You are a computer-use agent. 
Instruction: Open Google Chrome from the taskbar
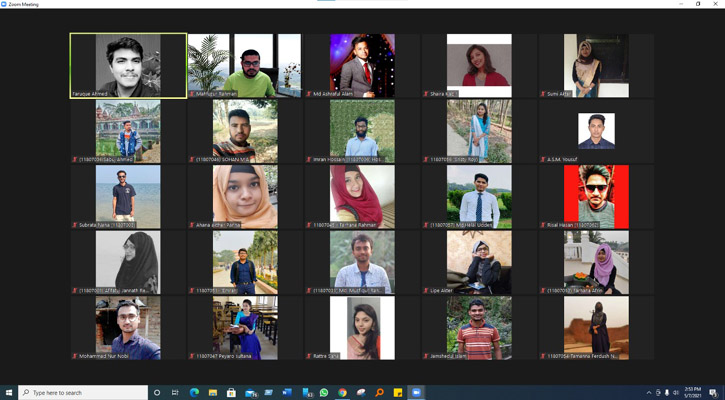coord(342,392)
